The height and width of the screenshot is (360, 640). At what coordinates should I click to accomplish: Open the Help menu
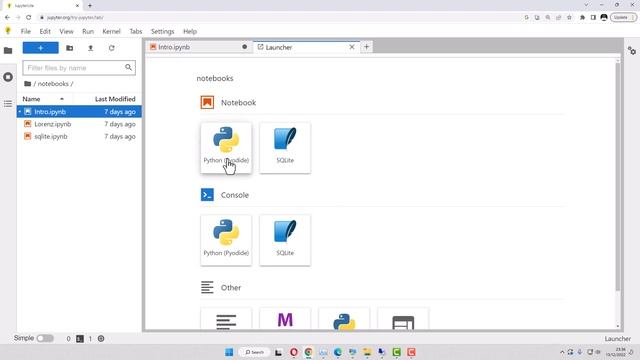pos(190,31)
